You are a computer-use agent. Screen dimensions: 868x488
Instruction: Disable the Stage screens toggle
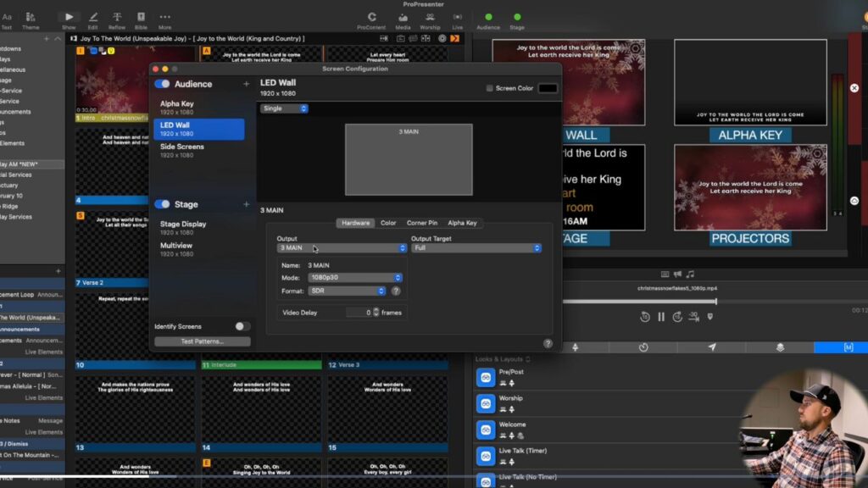164,203
